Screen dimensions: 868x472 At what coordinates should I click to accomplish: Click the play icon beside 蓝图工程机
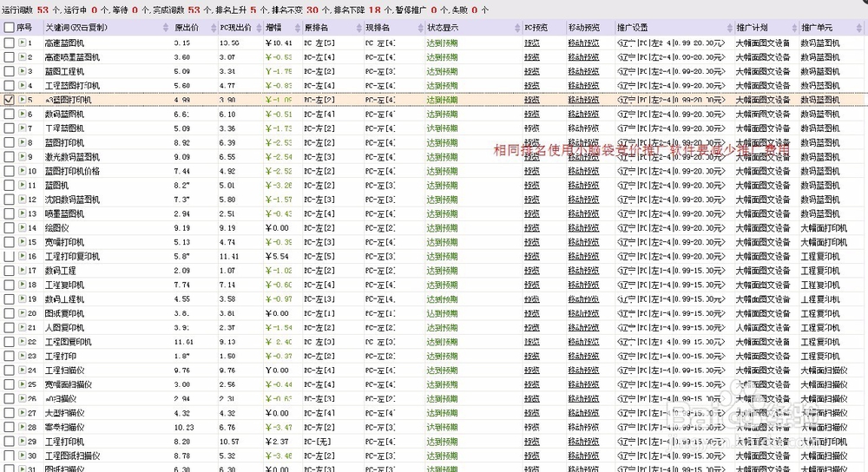(23, 71)
